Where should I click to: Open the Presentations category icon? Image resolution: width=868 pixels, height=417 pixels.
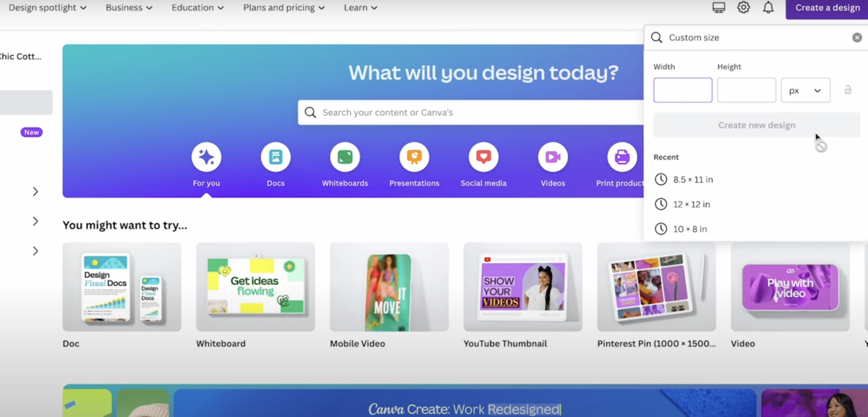(x=414, y=157)
